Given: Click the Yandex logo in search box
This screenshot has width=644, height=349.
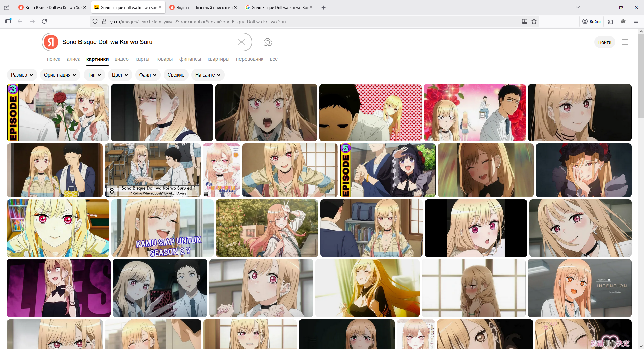Looking at the screenshot, I should point(51,42).
